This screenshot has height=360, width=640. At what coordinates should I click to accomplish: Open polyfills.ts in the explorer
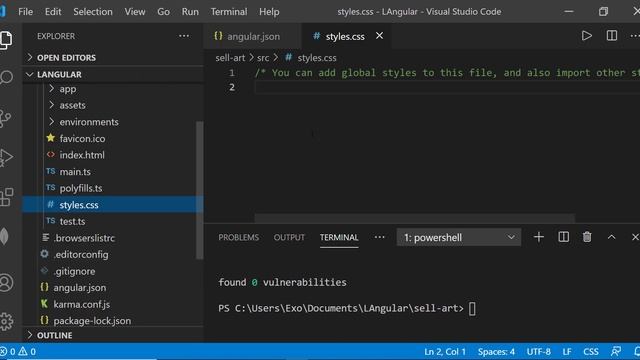coord(113,188)
